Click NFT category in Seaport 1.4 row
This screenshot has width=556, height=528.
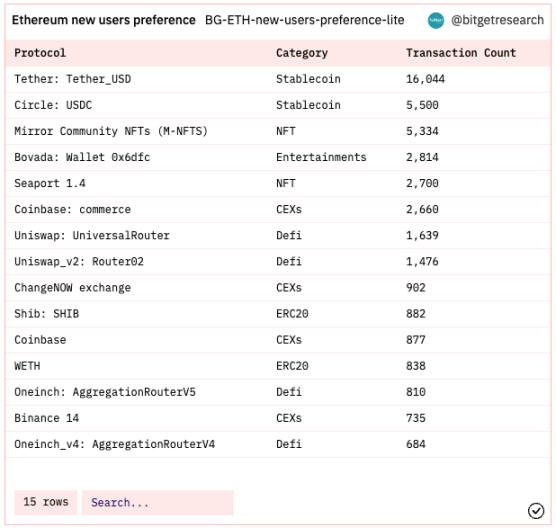[x=286, y=183]
